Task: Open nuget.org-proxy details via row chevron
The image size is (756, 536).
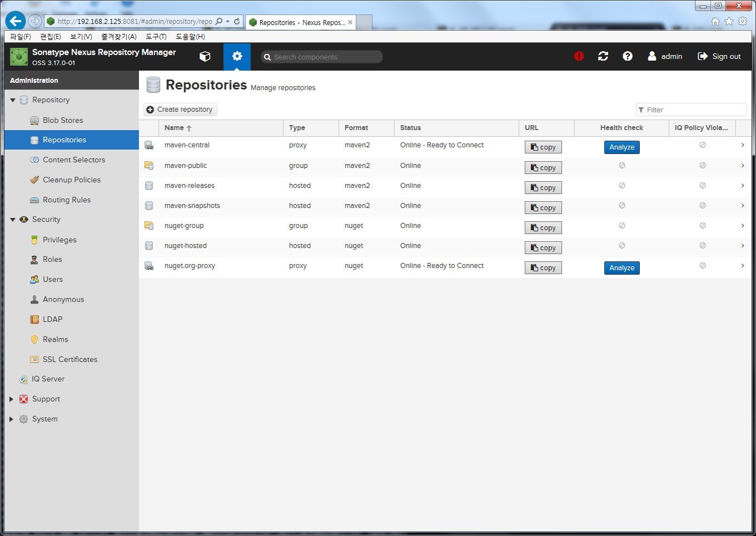Action: 743,265
